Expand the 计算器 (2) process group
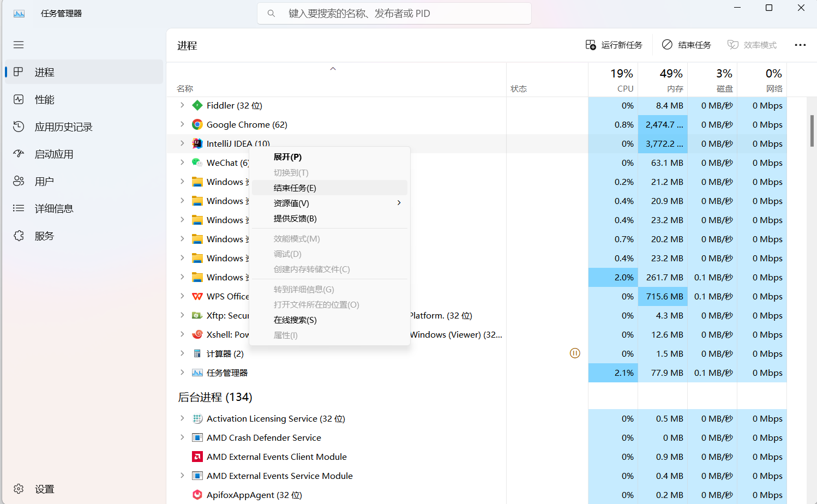Viewport: 817px width, 504px height. click(182, 353)
